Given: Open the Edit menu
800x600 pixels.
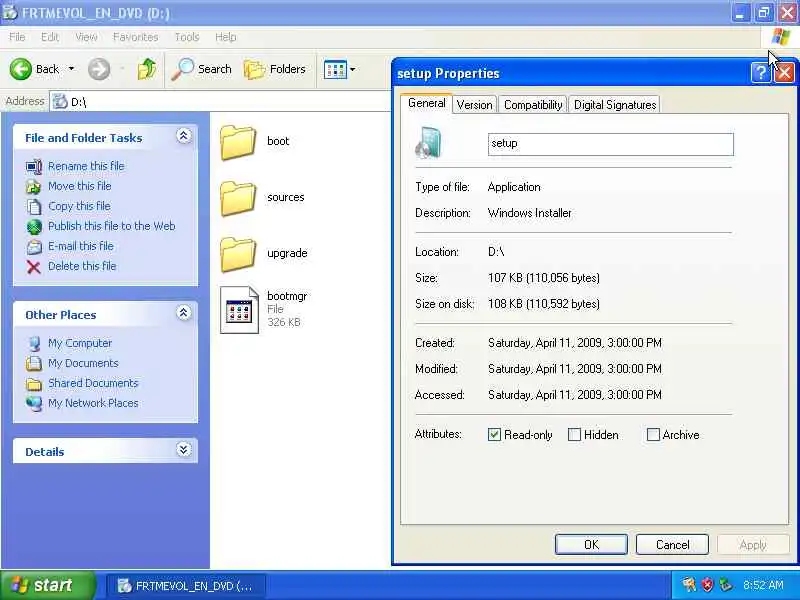Looking at the screenshot, I should pos(50,37).
